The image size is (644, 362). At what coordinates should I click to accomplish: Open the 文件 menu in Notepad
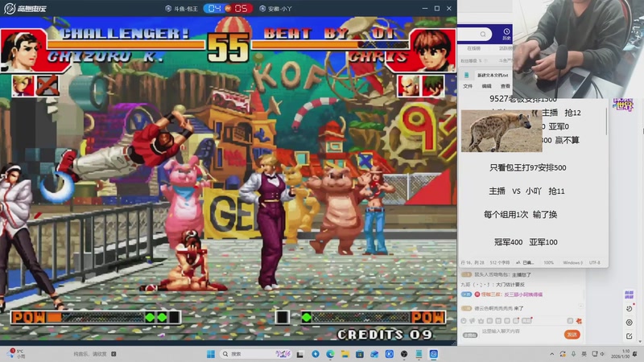tap(468, 86)
